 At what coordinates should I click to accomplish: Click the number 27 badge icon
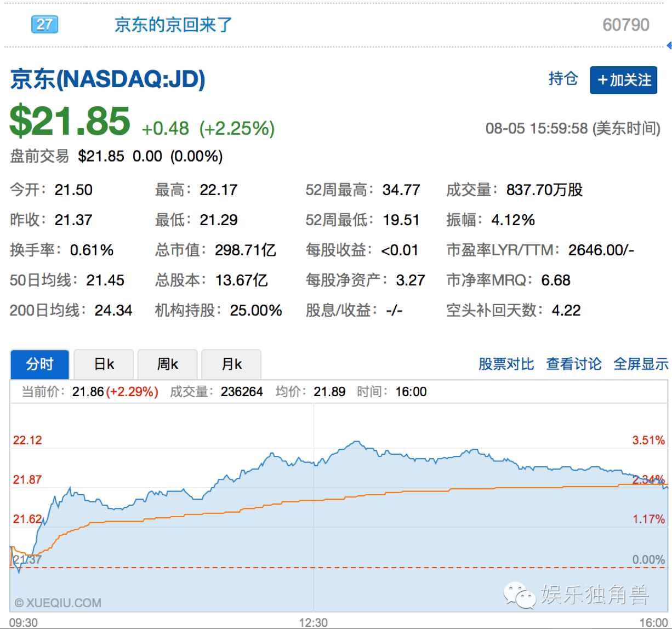45,25
